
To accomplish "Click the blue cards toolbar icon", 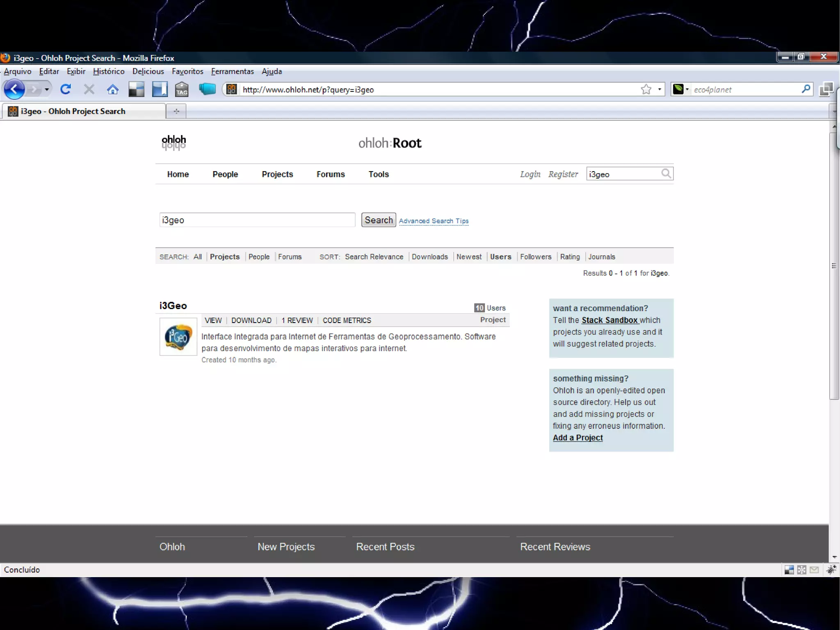I will pos(207,89).
